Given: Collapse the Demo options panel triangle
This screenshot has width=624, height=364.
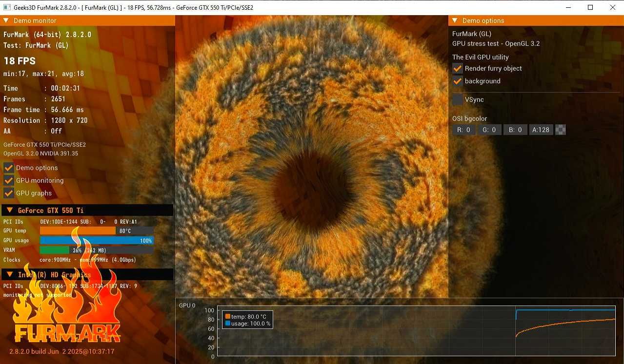Looking at the screenshot, I should [x=455, y=20].
